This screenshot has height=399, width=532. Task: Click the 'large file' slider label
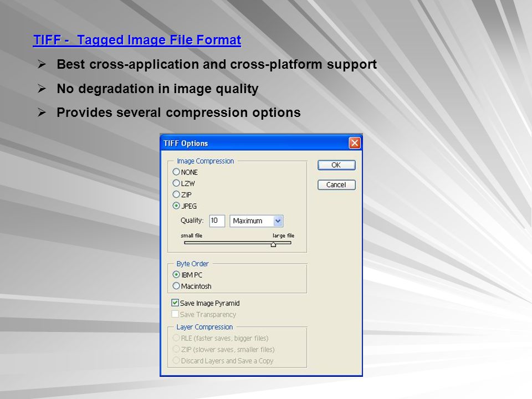click(283, 236)
